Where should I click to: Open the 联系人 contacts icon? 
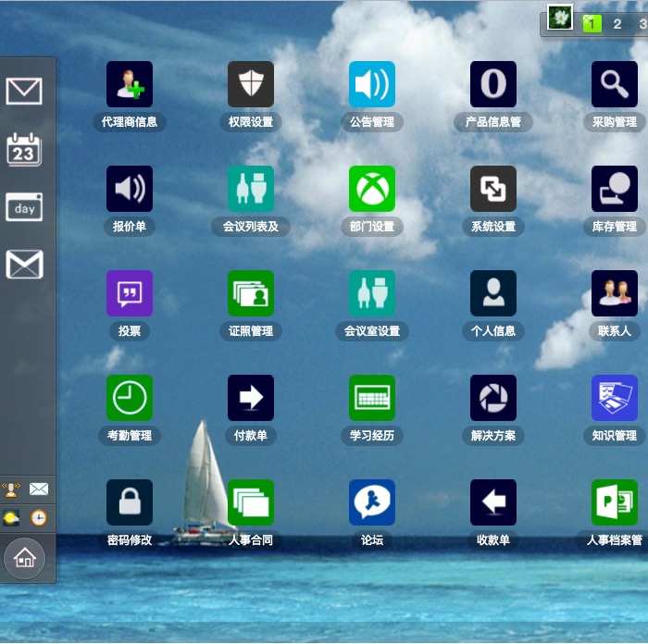pos(615,293)
